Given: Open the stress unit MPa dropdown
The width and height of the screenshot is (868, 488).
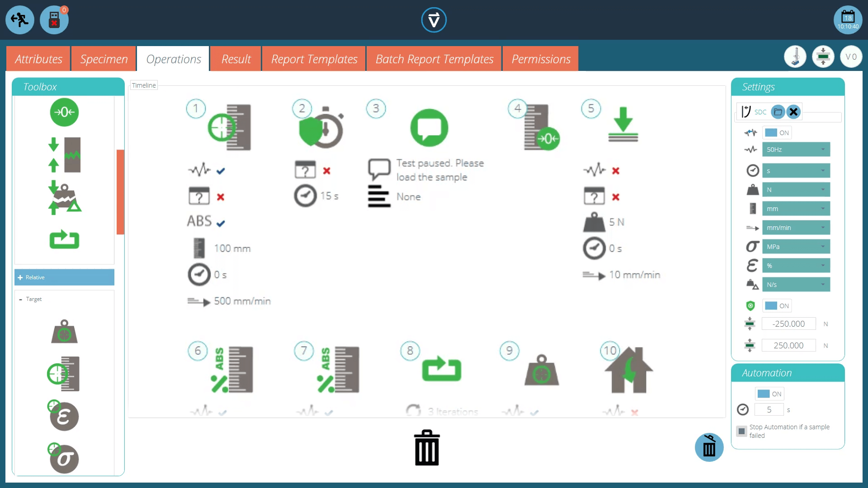Looking at the screenshot, I should click(796, 247).
